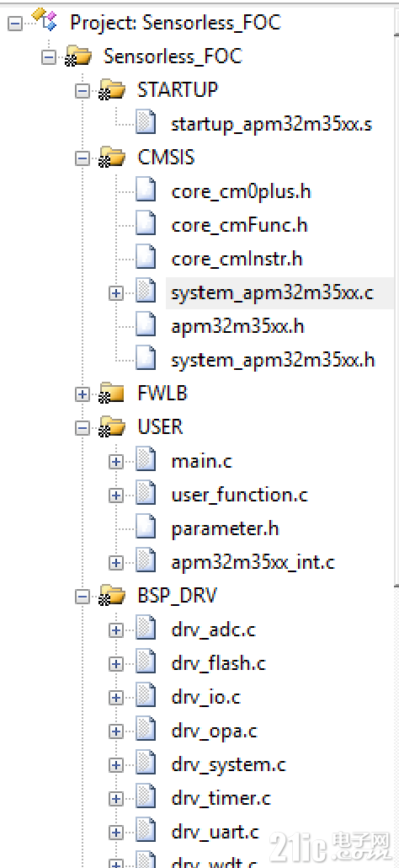This screenshot has height=868, width=399.
Task: Click the parameter.h file icon
Action: [x=146, y=527]
